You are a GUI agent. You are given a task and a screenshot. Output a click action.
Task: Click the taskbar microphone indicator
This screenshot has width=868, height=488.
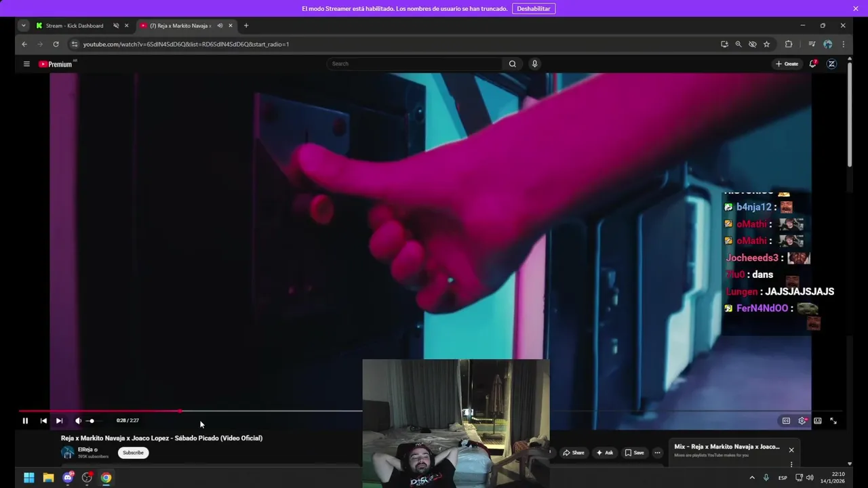(766, 478)
